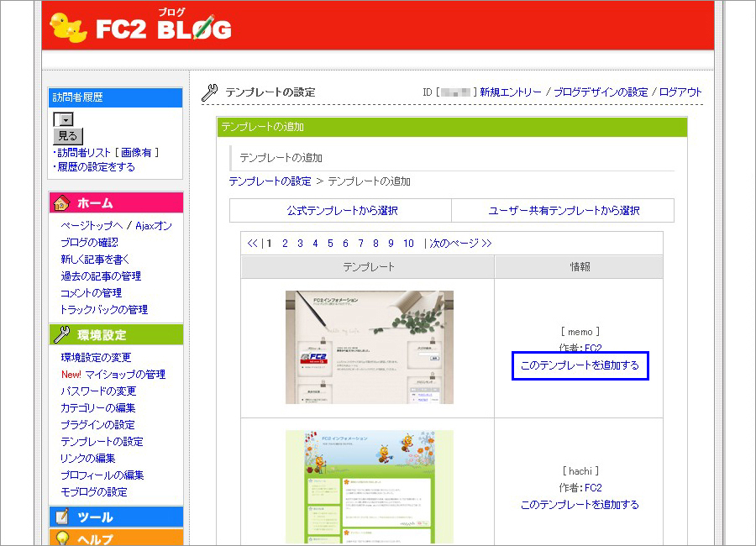Click the Home house icon
This screenshot has width=756, height=546.
tap(61, 203)
